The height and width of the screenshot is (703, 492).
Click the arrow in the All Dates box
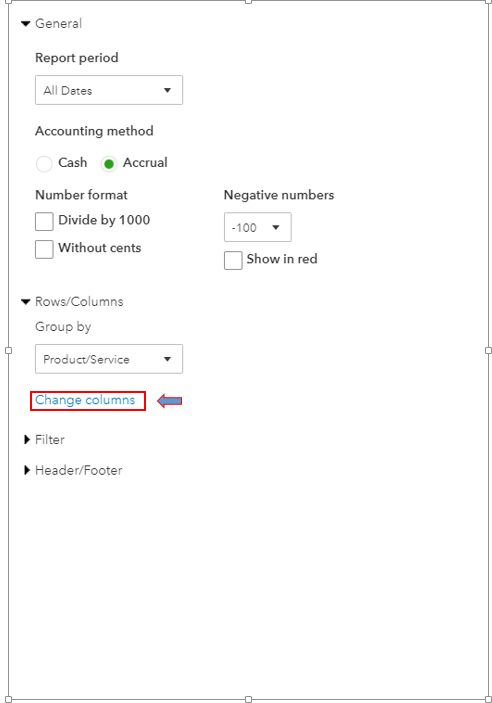(167, 90)
